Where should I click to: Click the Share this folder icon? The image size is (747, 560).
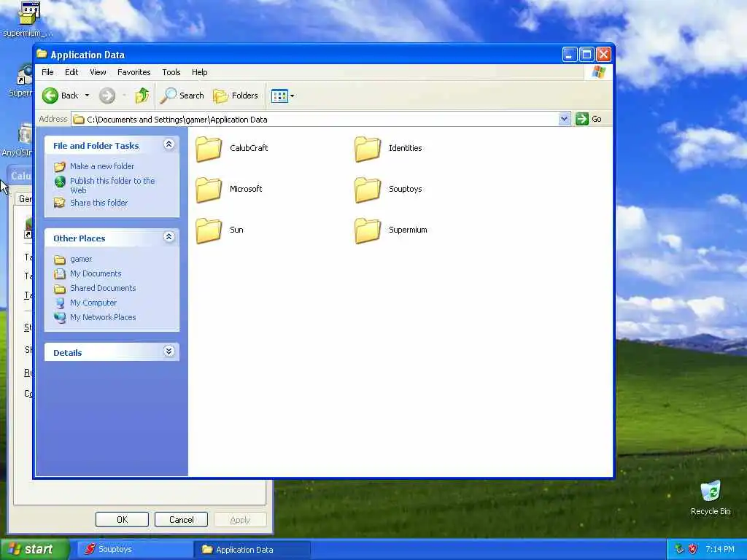click(60, 203)
